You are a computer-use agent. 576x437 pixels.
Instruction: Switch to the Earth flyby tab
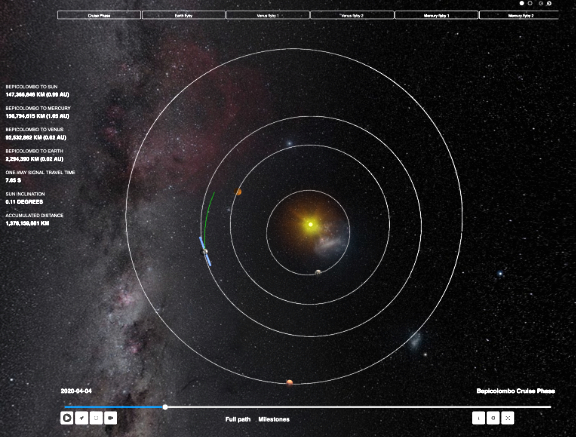pos(184,15)
